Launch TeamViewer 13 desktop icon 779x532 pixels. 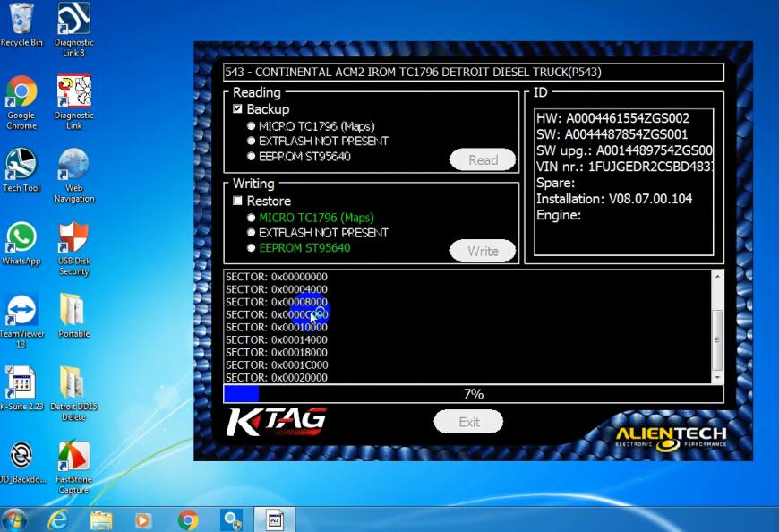21,321
